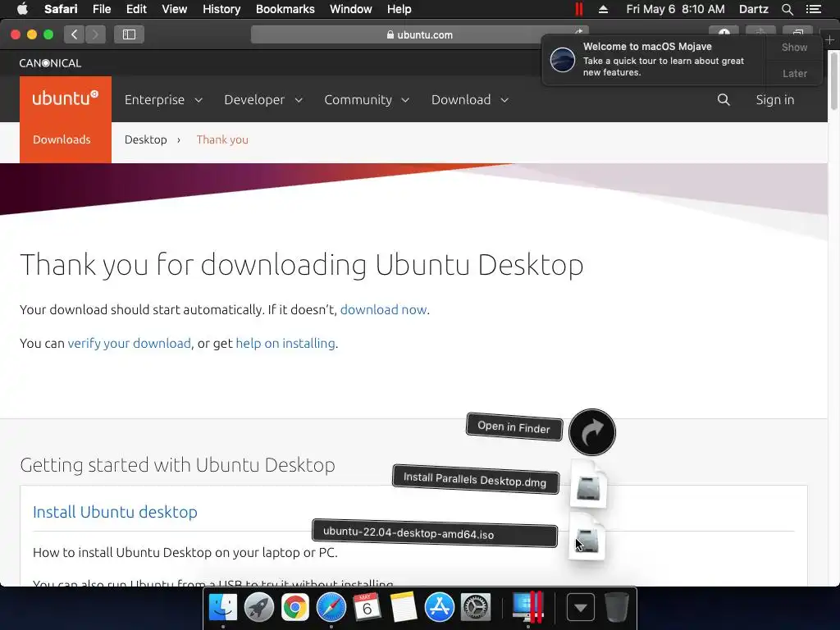Click the page vertical scrollbar
The width and height of the screenshot is (840, 630).
[833, 80]
